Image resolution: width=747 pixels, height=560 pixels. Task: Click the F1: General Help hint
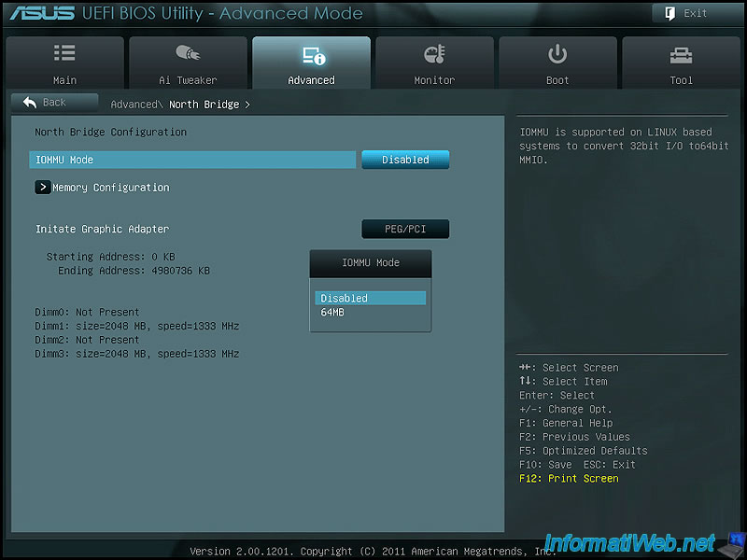coord(566,423)
